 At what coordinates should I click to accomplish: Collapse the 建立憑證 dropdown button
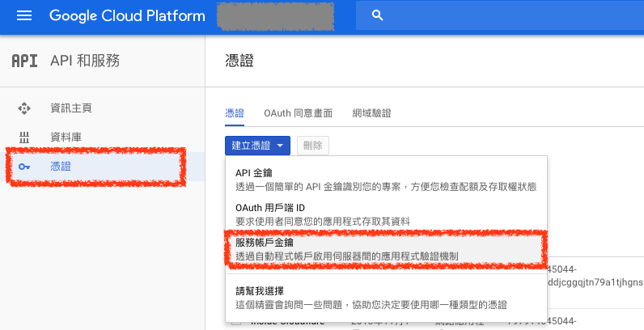tap(257, 146)
